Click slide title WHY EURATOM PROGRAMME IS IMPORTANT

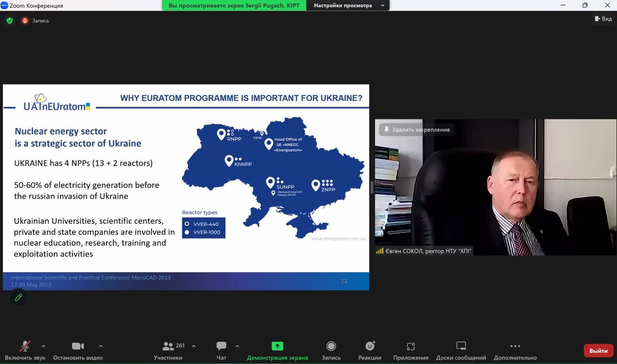(x=241, y=98)
